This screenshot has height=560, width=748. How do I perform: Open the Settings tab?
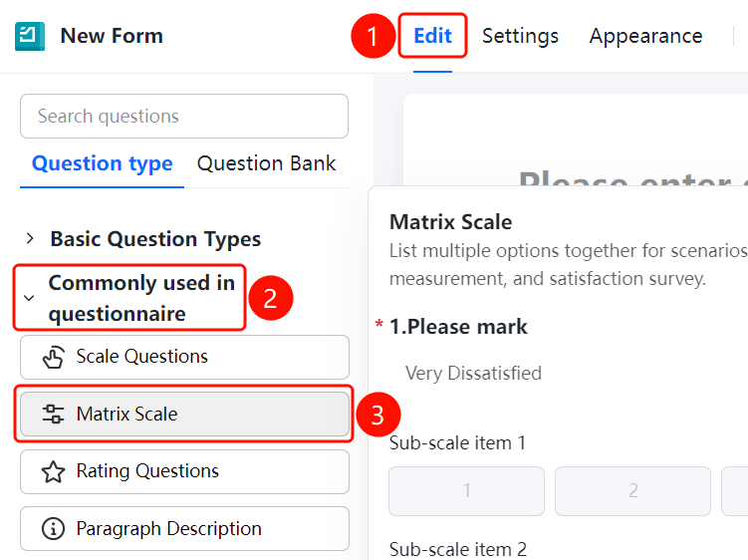[520, 36]
